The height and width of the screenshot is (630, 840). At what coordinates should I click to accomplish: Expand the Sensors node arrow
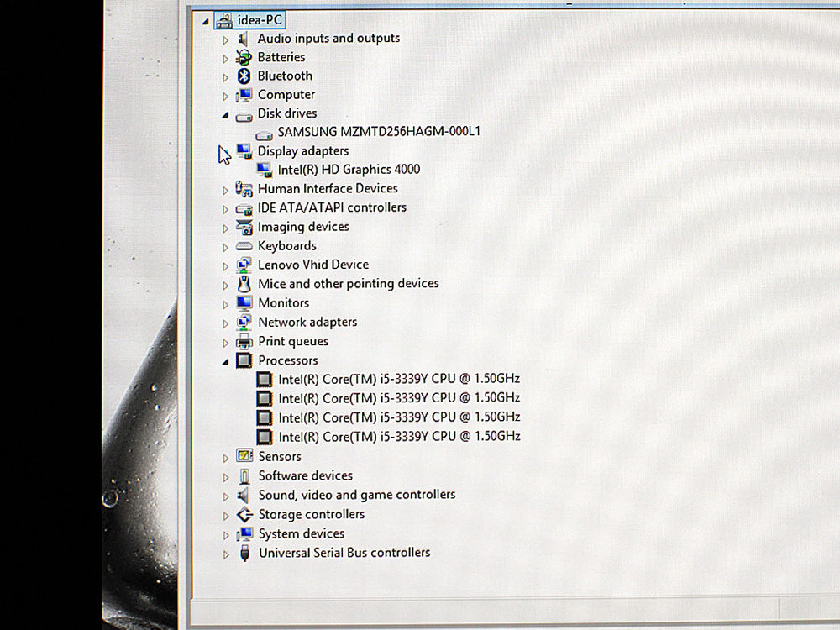[x=225, y=458]
